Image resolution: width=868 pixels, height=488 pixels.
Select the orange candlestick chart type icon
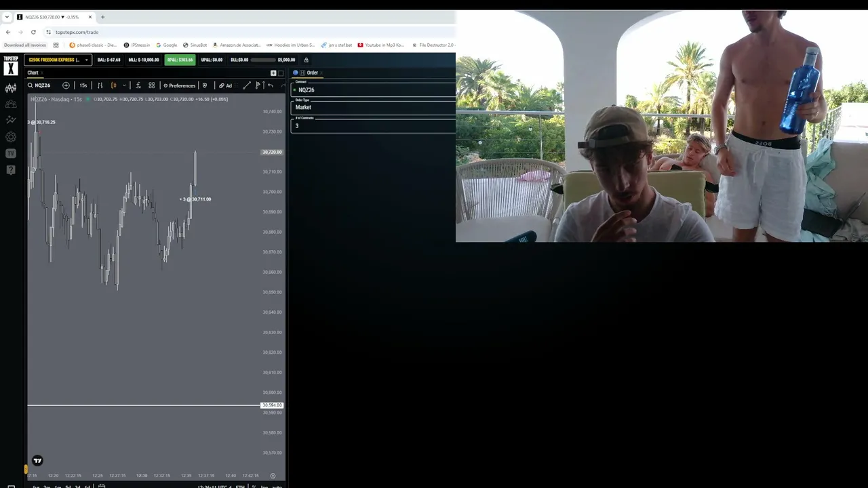pyautogui.click(x=113, y=85)
